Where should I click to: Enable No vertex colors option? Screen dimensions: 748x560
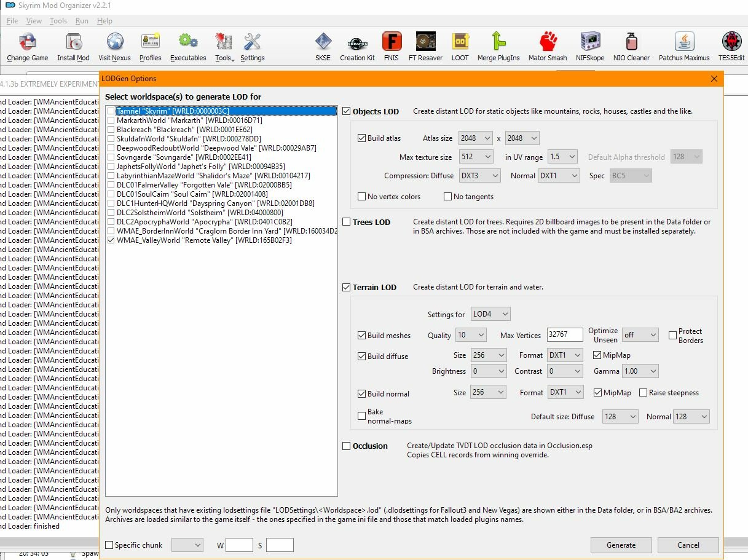[361, 197]
